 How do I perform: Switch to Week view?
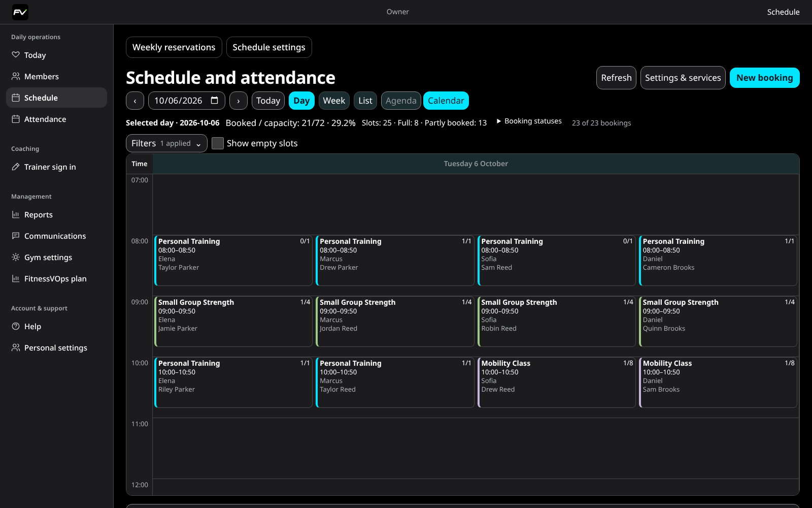tap(334, 101)
